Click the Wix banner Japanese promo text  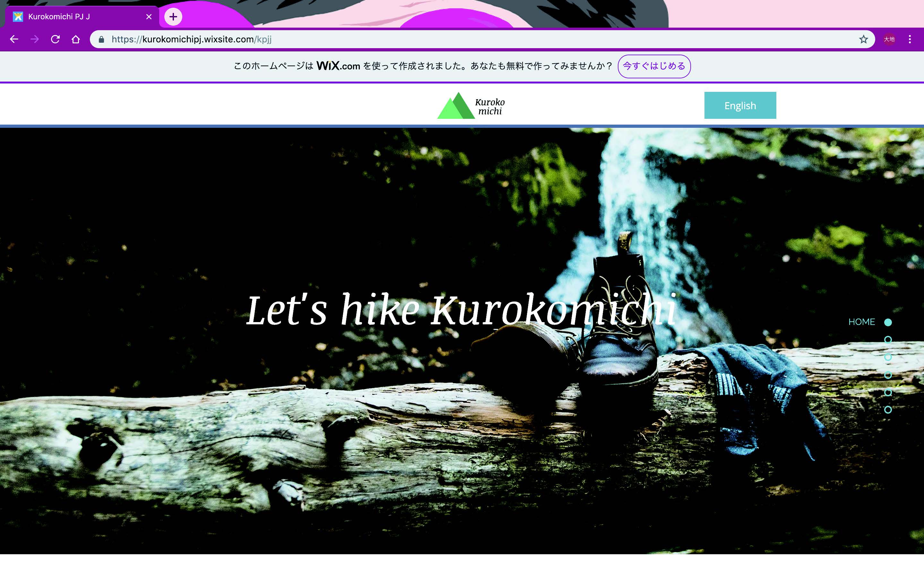coord(423,66)
